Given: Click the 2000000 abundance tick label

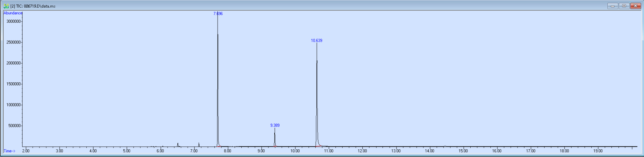Looking at the screenshot, I should tap(14, 63).
